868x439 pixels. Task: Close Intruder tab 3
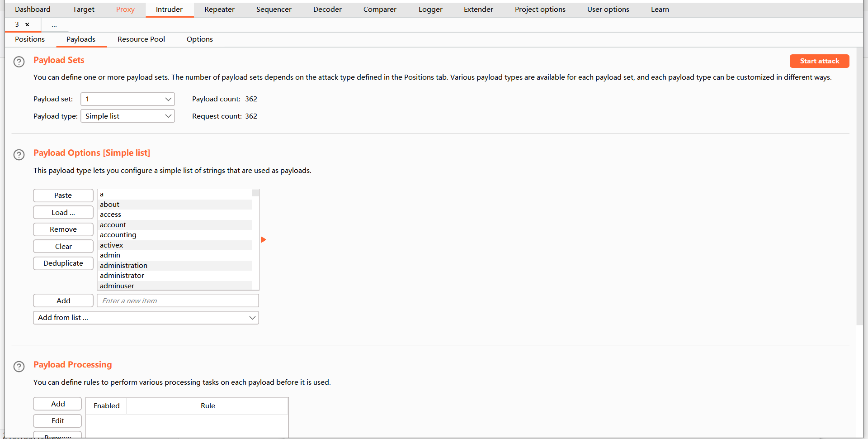pos(27,24)
